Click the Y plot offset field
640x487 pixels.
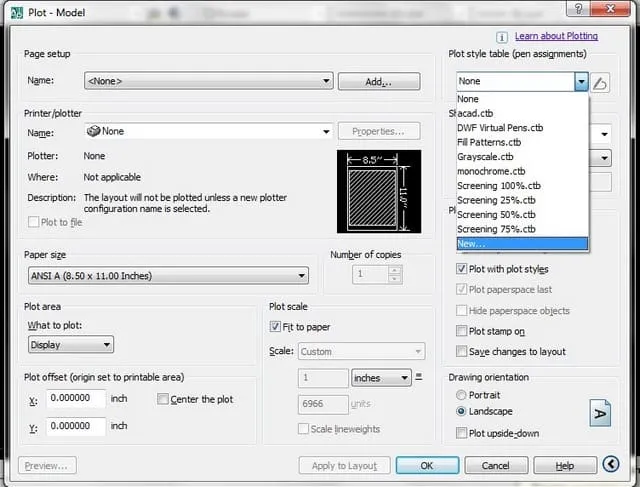click(x=76, y=426)
